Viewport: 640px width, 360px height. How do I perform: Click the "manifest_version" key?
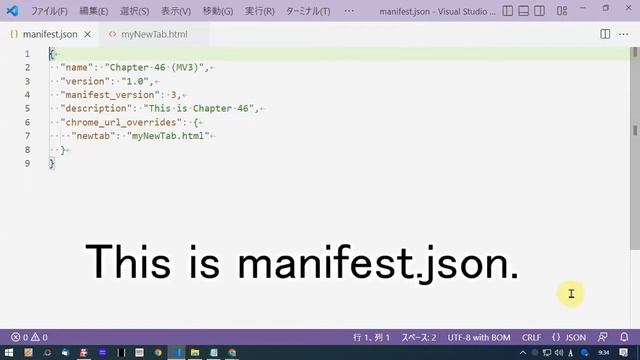tap(110, 95)
